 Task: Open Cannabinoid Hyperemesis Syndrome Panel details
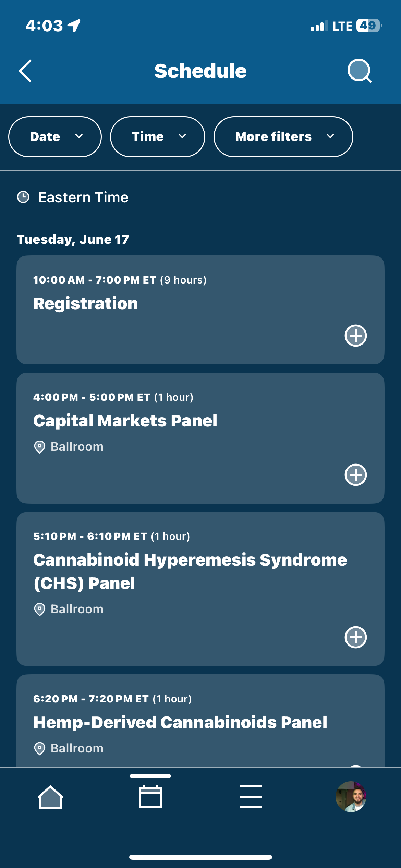pyautogui.click(x=200, y=589)
